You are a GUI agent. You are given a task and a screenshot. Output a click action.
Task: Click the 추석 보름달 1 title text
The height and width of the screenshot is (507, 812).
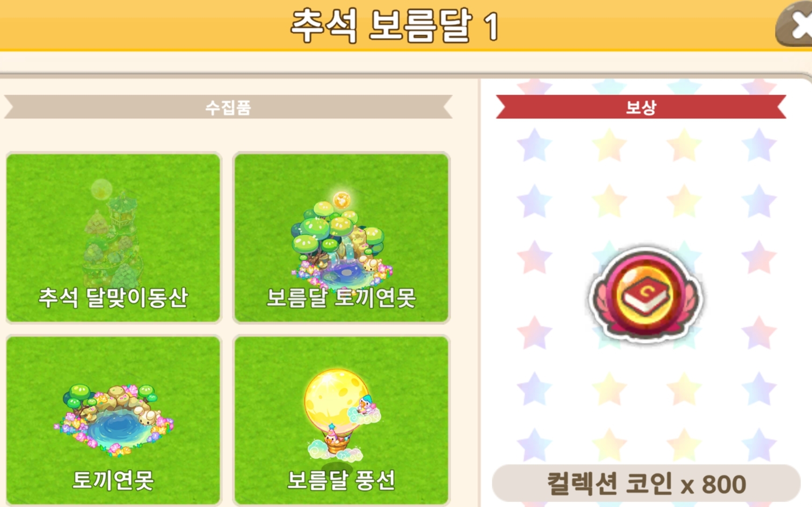(x=394, y=26)
